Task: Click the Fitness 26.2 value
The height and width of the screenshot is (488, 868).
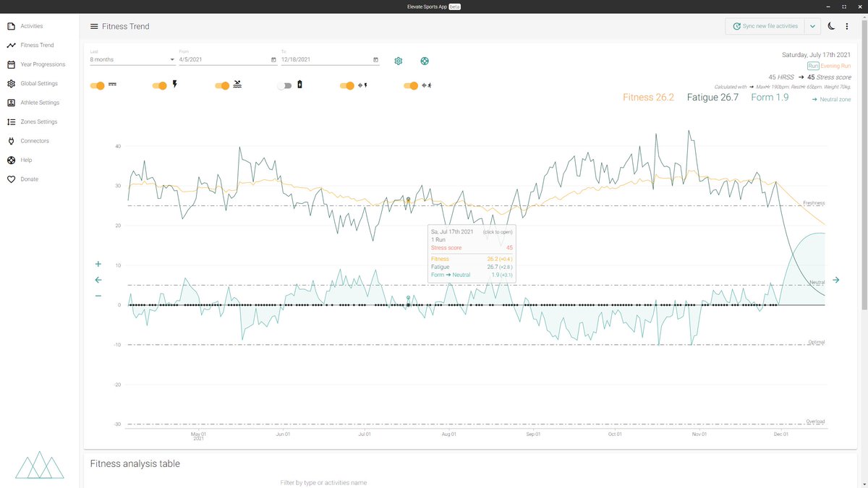Action: click(x=648, y=97)
